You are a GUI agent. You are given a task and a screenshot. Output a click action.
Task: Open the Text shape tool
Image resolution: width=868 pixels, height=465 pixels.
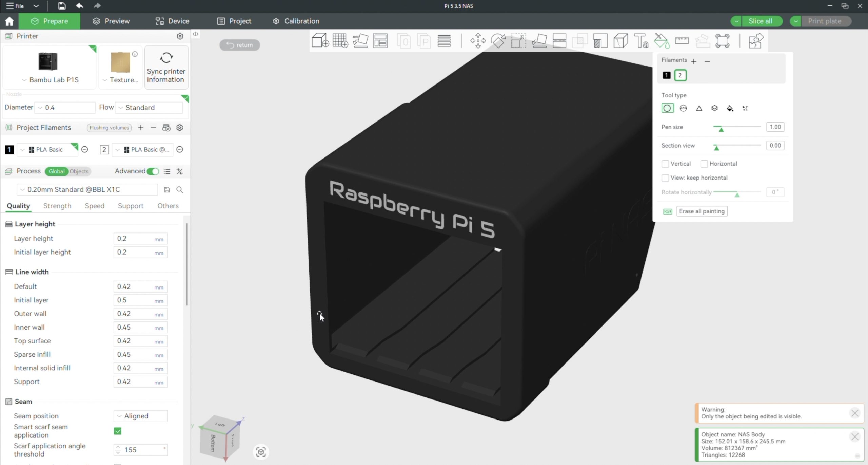(641, 41)
